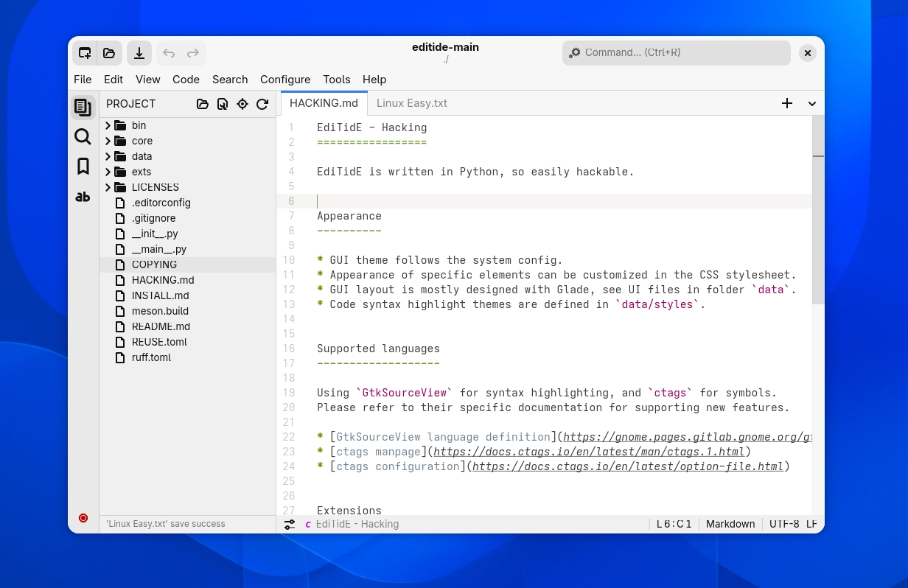
Task: Click the folder icon beside bin
Action: click(x=120, y=125)
